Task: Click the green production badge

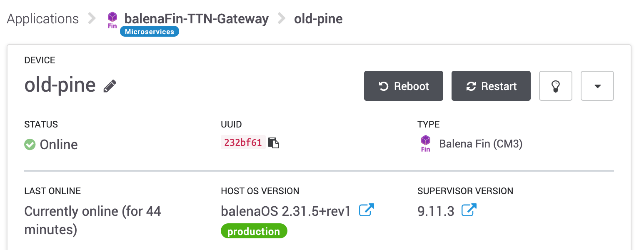Action: click(x=254, y=232)
